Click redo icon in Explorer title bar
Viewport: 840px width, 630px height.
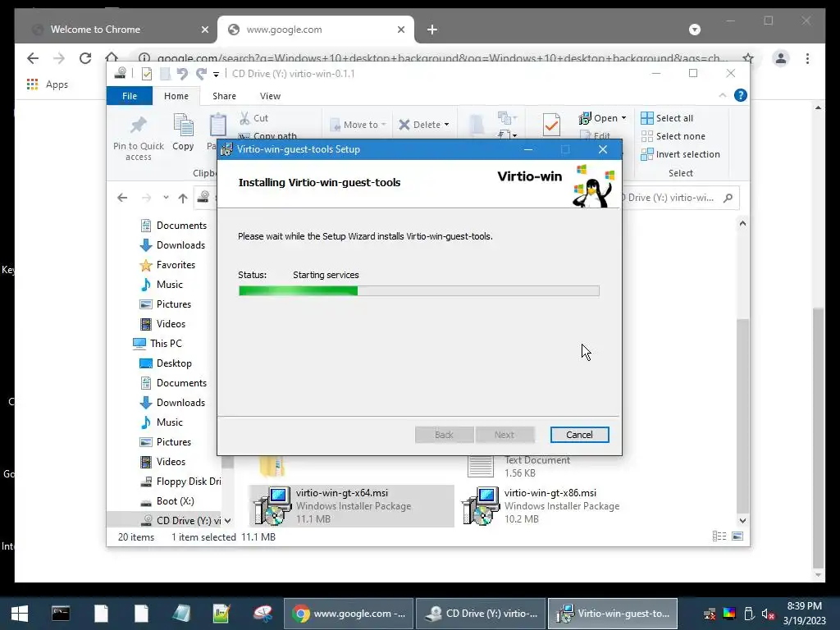click(x=202, y=74)
